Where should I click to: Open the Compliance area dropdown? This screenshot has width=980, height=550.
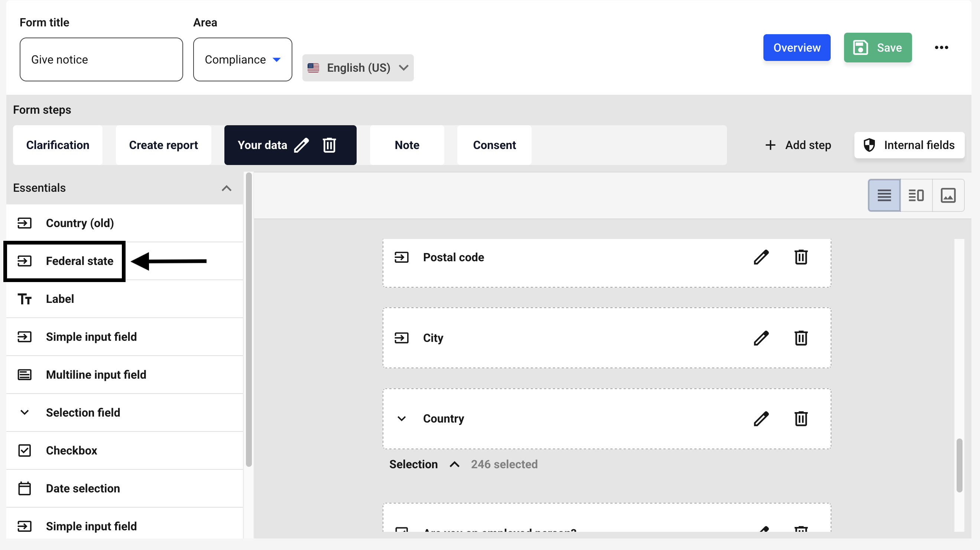coord(242,59)
